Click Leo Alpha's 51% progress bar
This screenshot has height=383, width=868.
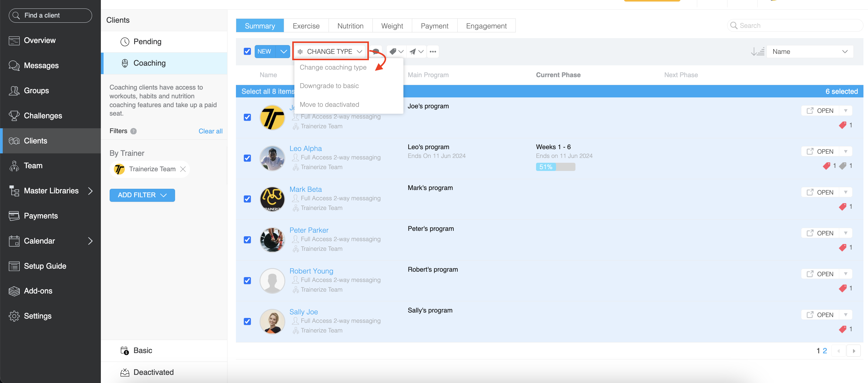pos(555,167)
